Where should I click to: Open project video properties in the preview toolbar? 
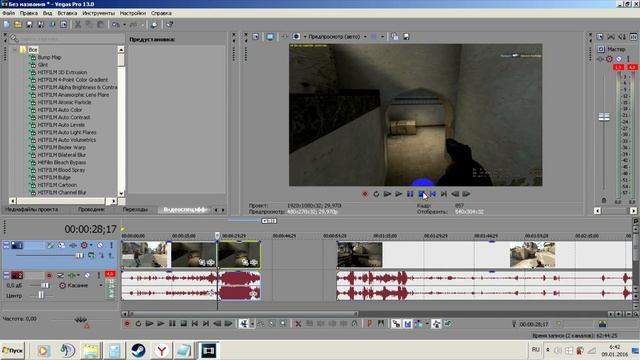(256, 37)
